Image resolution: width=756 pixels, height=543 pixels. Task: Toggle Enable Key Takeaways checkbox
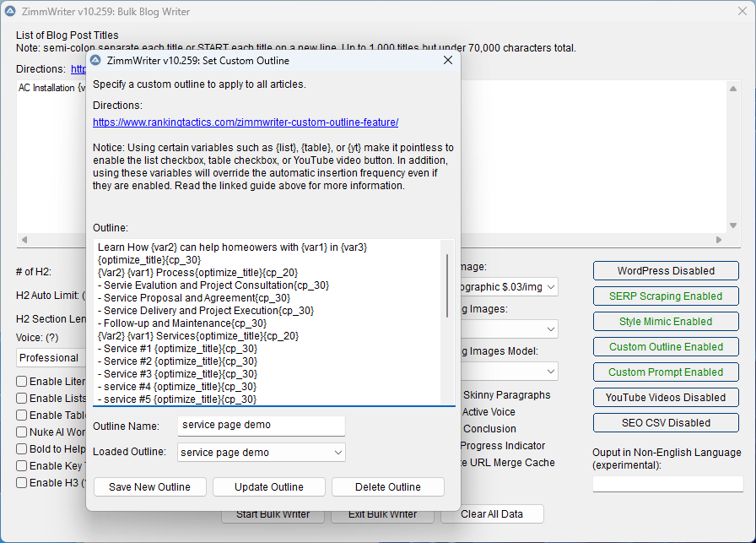(x=21, y=466)
